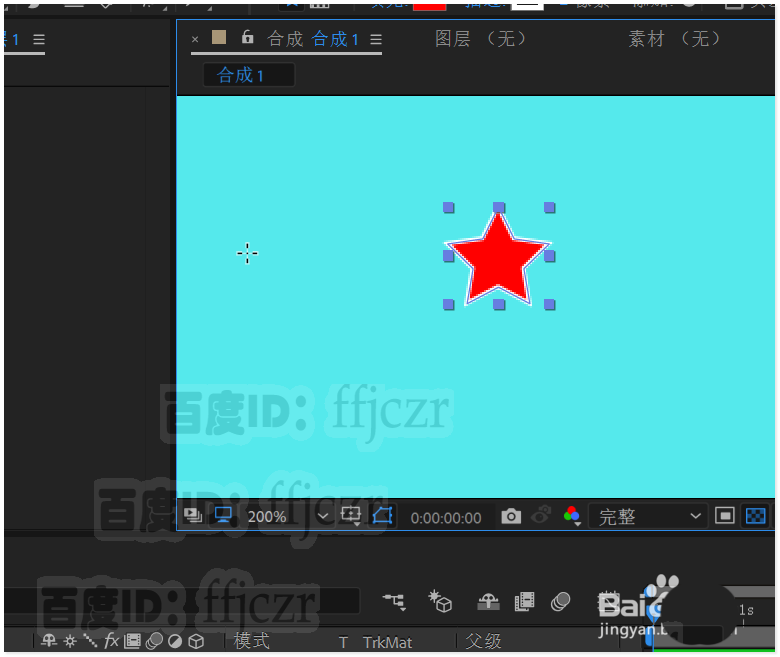
Task: Enable frame blending film icon in timeline
Action: tap(524, 602)
